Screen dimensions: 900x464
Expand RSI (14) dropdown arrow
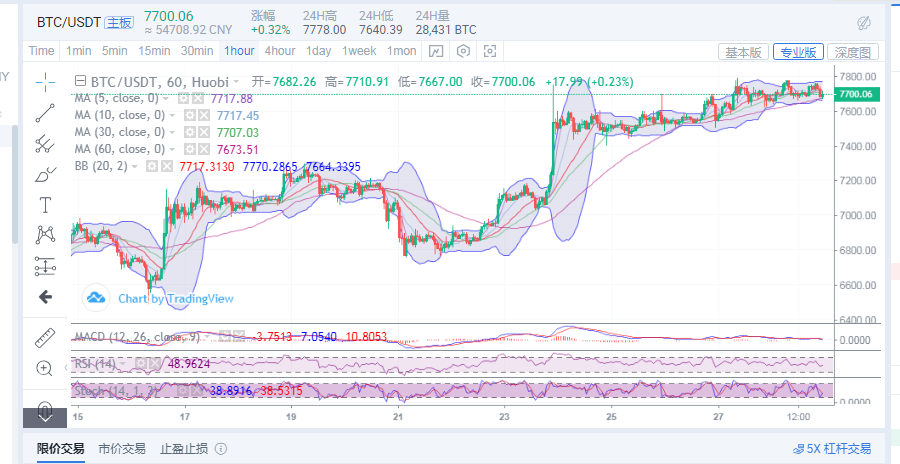(x=125, y=364)
